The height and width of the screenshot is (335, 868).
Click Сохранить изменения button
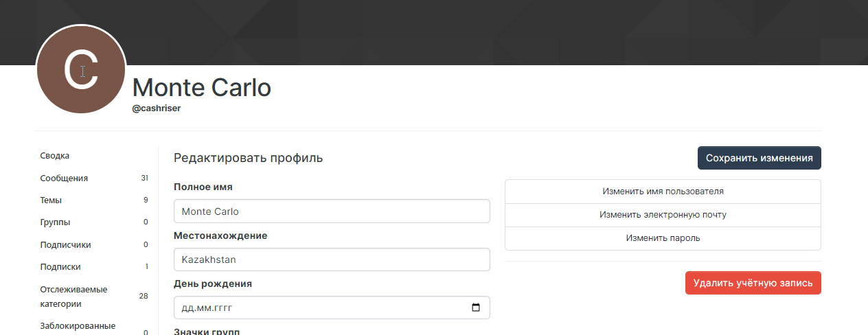click(759, 158)
